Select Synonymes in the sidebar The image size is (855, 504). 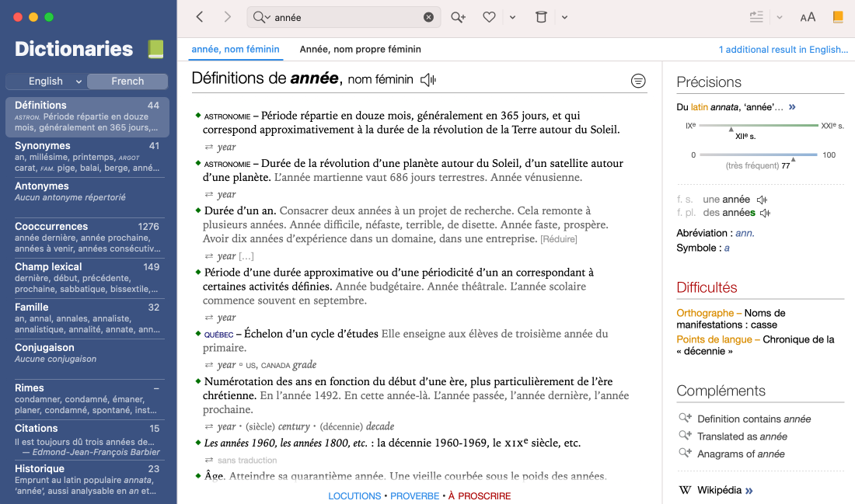pos(43,145)
